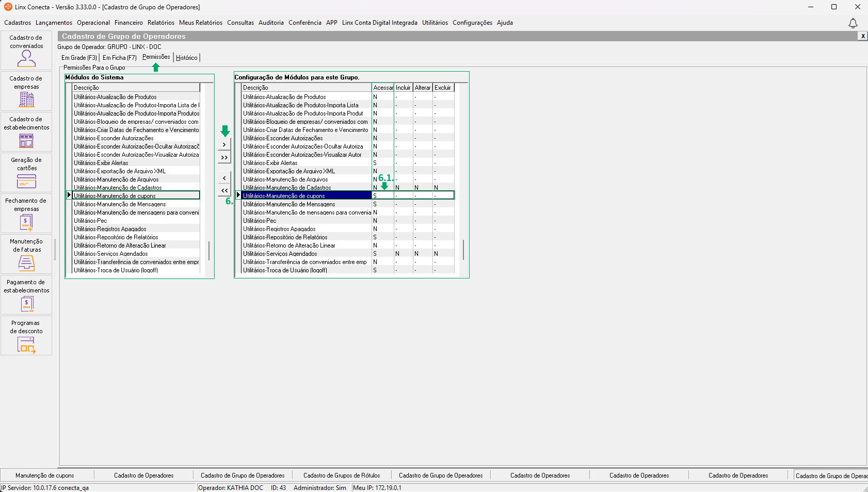The height and width of the screenshot is (492, 868).
Task: Click the notifications bell icon
Action: click(853, 23)
